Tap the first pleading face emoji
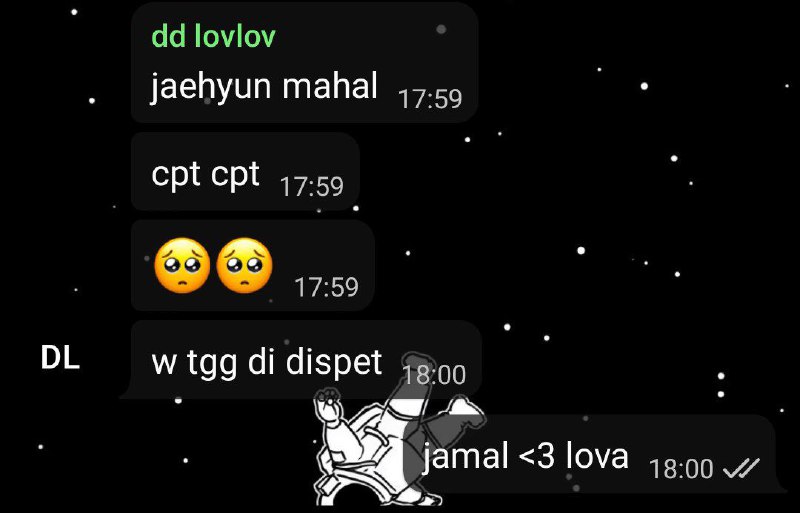Screen dimensions: 800x513 182,265
